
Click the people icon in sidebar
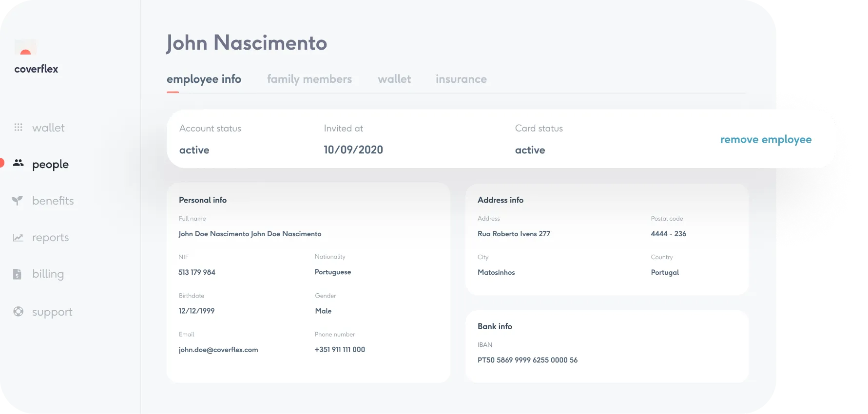click(x=19, y=163)
